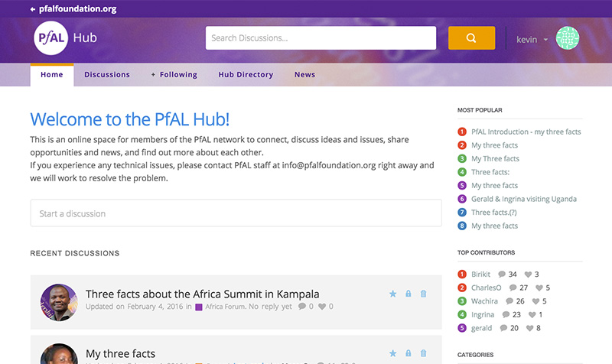Click the purple Africa Forum category square
The image size is (612, 364).
pyautogui.click(x=199, y=307)
